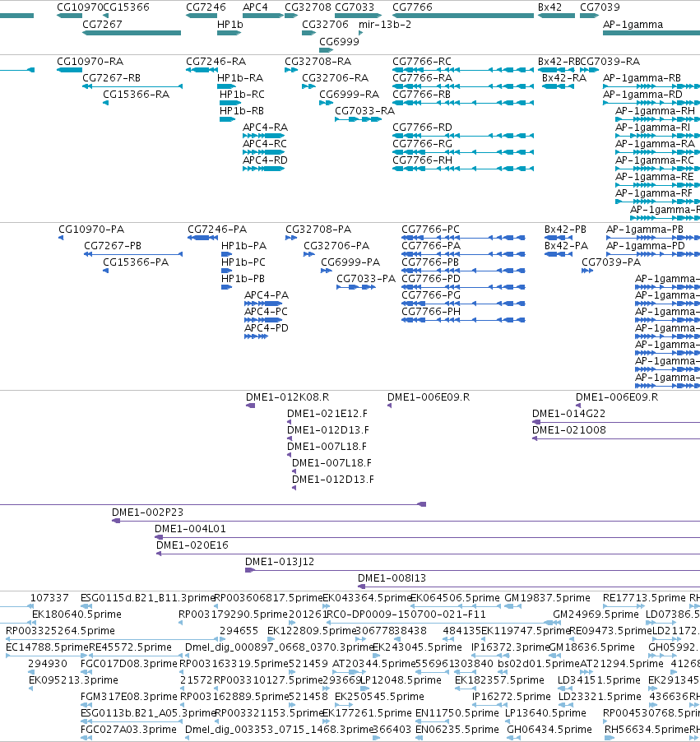Click the HP1b-PB protein label
Screen dimensions: 700x742
coord(243,279)
